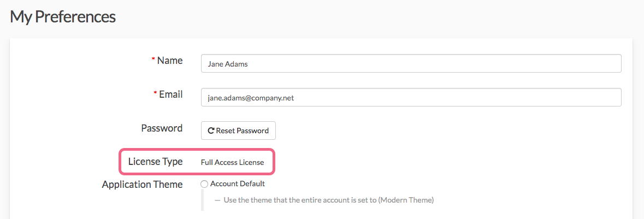
Task: Click the License Type label
Action: click(155, 162)
